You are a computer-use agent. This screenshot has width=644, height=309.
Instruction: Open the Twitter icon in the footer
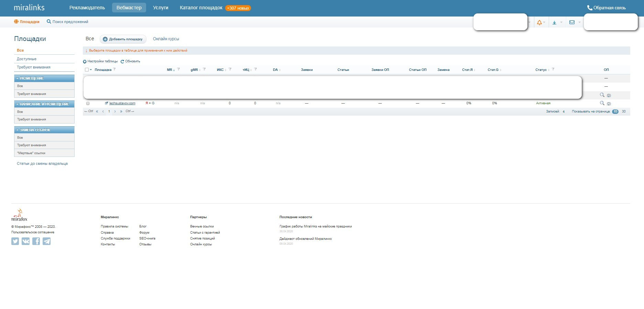(x=15, y=241)
